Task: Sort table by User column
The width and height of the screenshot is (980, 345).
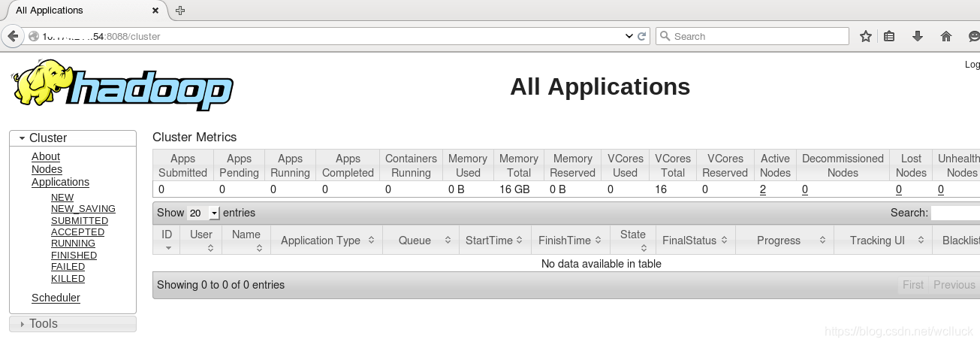Action: click(x=201, y=241)
